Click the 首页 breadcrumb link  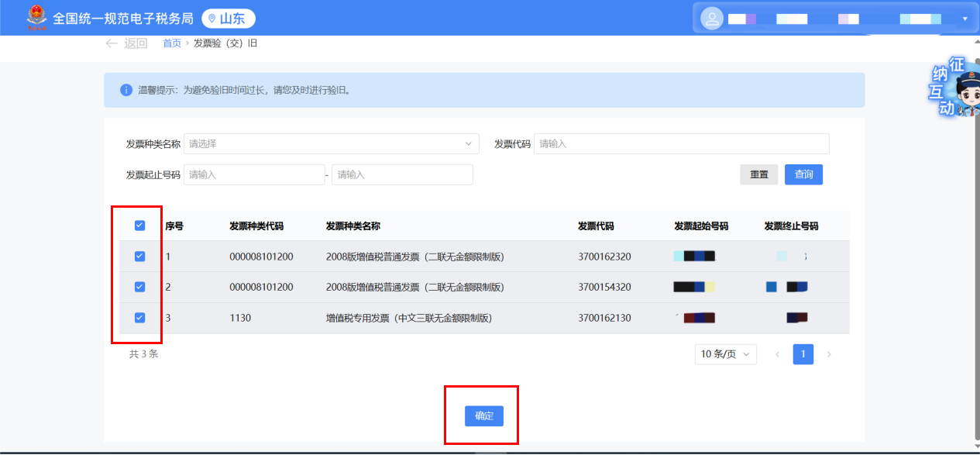172,43
